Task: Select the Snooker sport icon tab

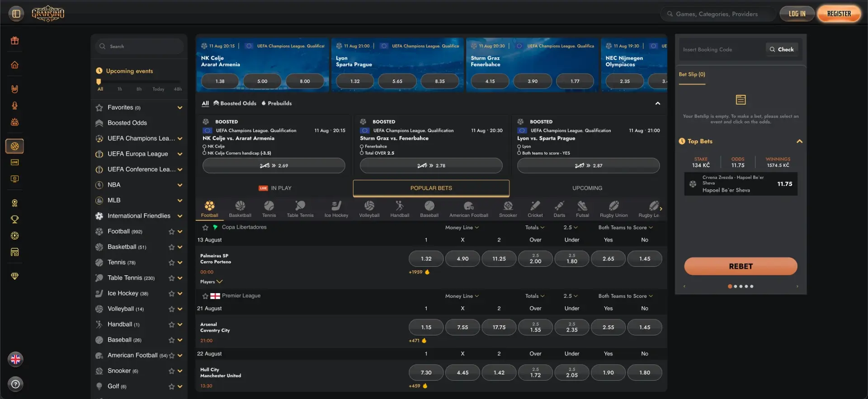Action: pyautogui.click(x=508, y=209)
